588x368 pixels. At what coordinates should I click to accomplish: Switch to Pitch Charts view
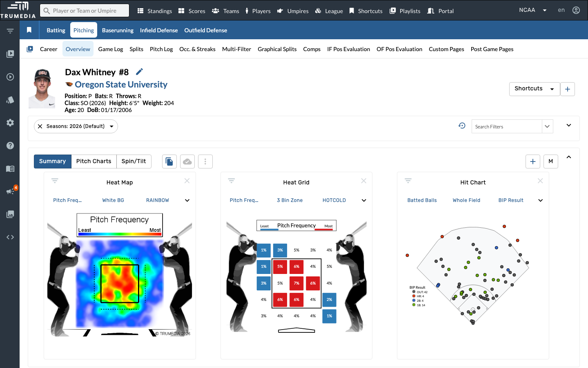[94, 162]
